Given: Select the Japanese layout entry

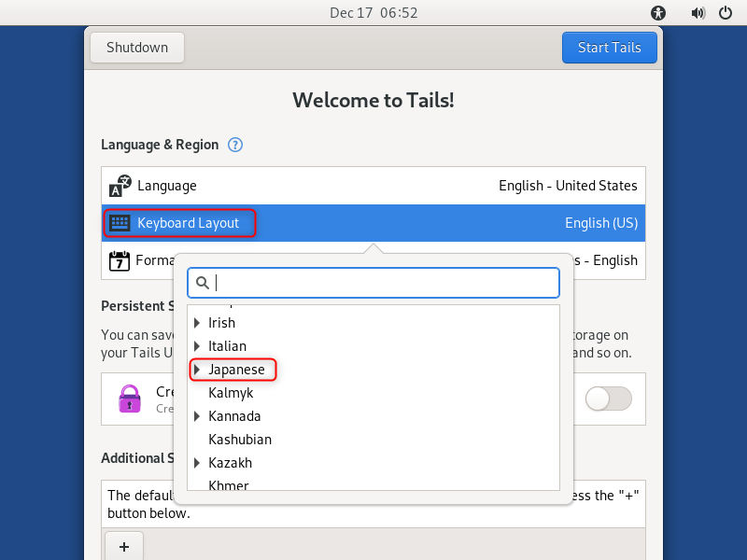Looking at the screenshot, I should tap(236, 370).
